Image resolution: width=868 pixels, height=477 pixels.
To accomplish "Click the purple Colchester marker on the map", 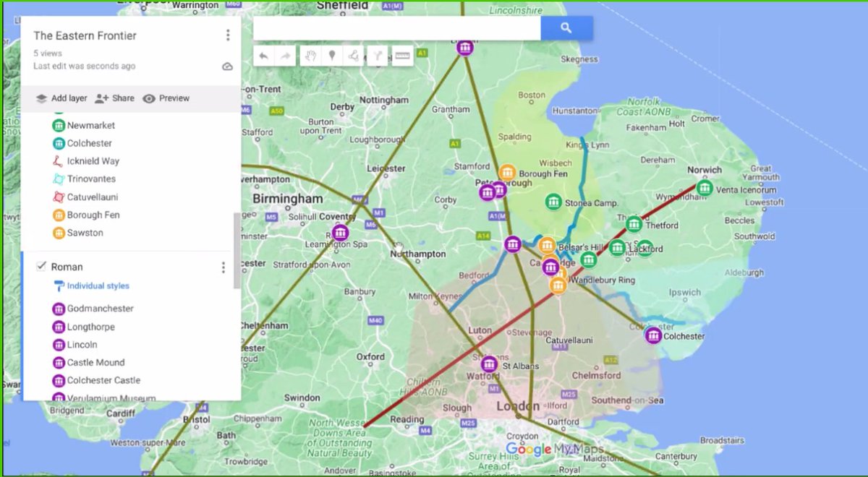I will pyautogui.click(x=653, y=335).
